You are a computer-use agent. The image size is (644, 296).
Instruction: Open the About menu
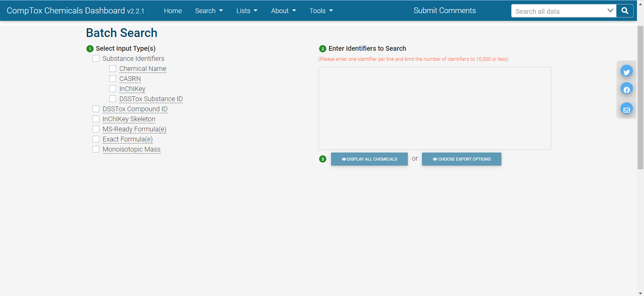[283, 11]
